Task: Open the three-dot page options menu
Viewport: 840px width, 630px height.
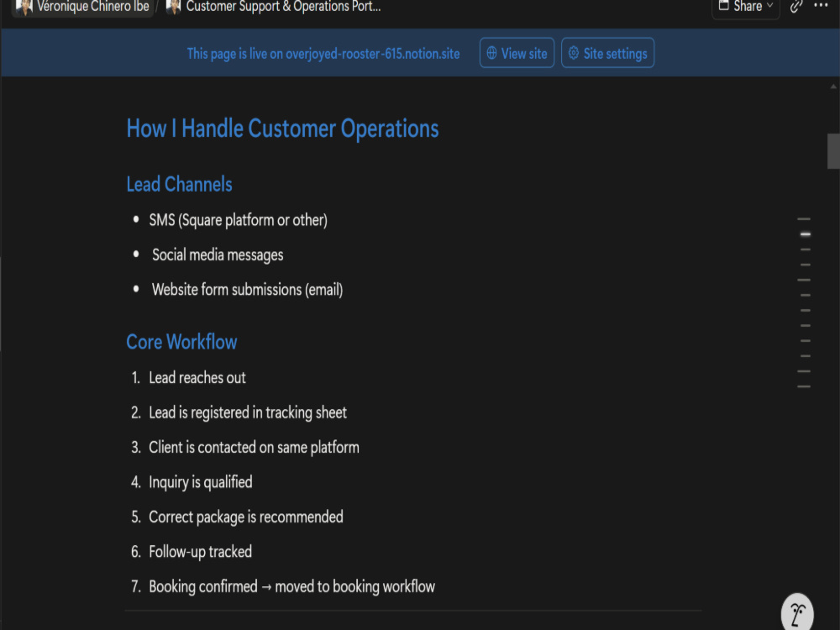Action: [821, 5]
